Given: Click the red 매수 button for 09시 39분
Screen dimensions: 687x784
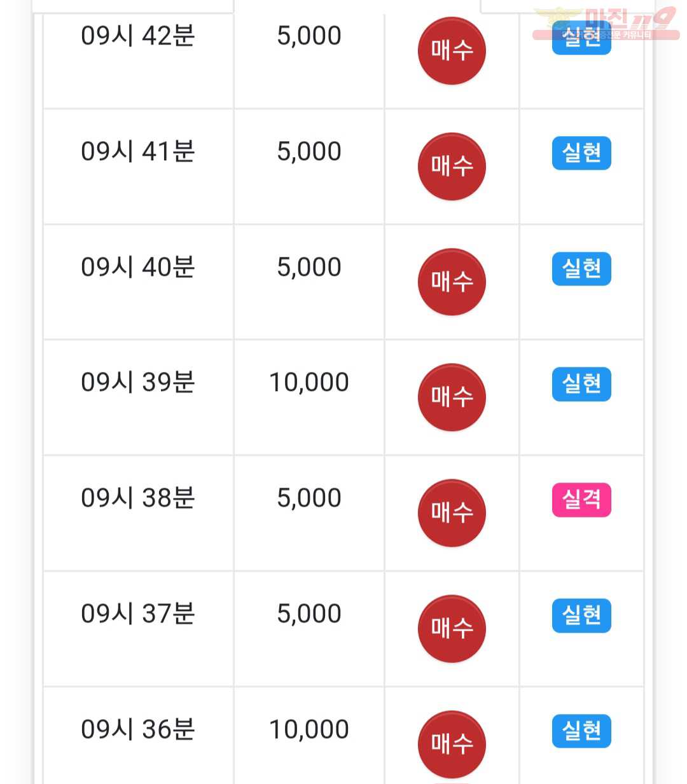Looking at the screenshot, I should pyautogui.click(x=452, y=397).
